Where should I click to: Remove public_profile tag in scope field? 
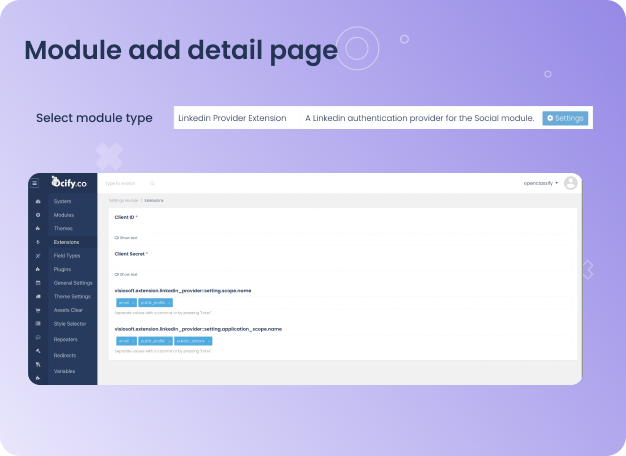(169, 302)
